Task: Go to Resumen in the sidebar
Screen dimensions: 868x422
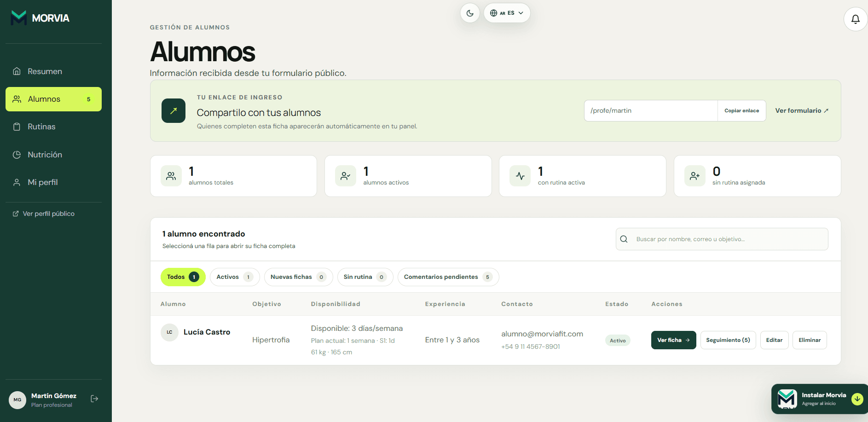Action: point(53,71)
